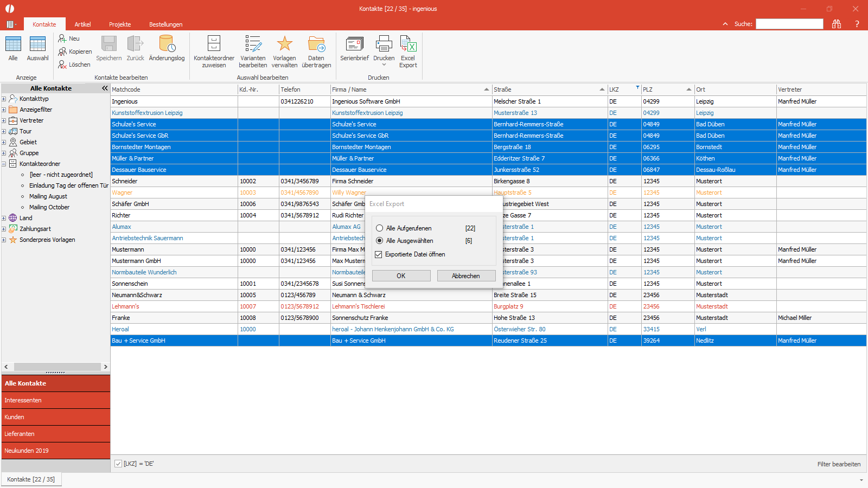Select Land globe node

pos(25,218)
